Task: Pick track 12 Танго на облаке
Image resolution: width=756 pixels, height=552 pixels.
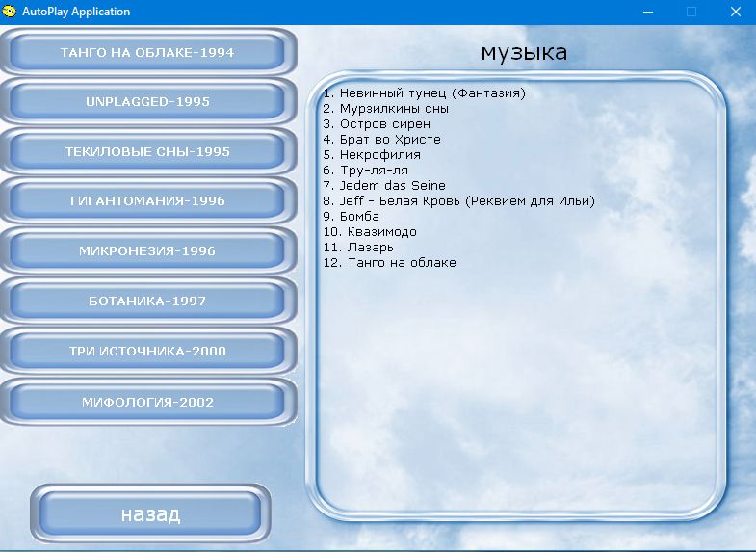Action: tap(390, 263)
